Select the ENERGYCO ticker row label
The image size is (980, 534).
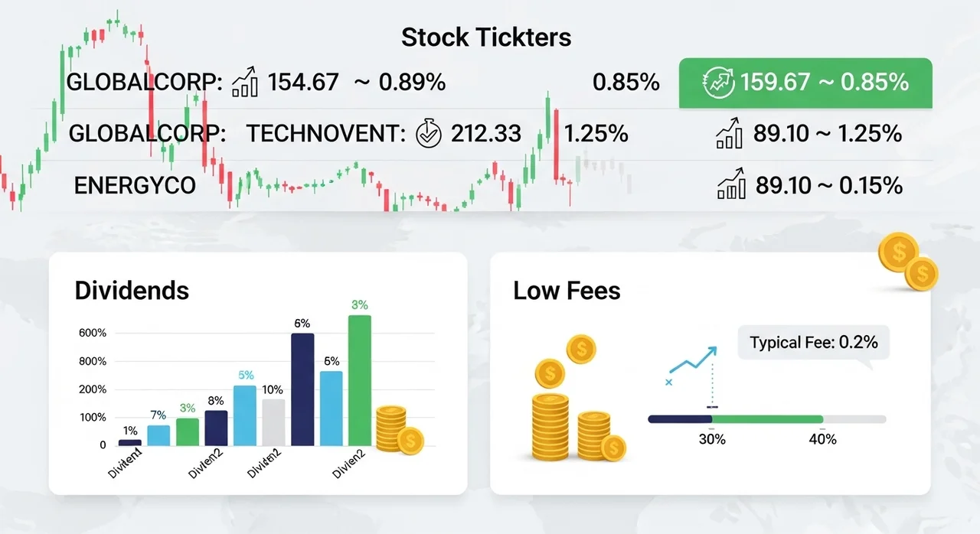click(135, 185)
